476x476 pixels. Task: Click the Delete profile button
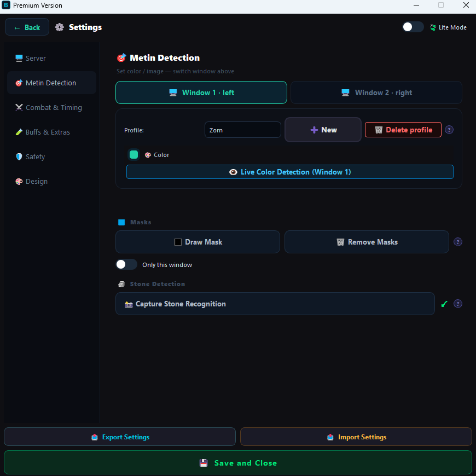pyautogui.click(x=403, y=130)
